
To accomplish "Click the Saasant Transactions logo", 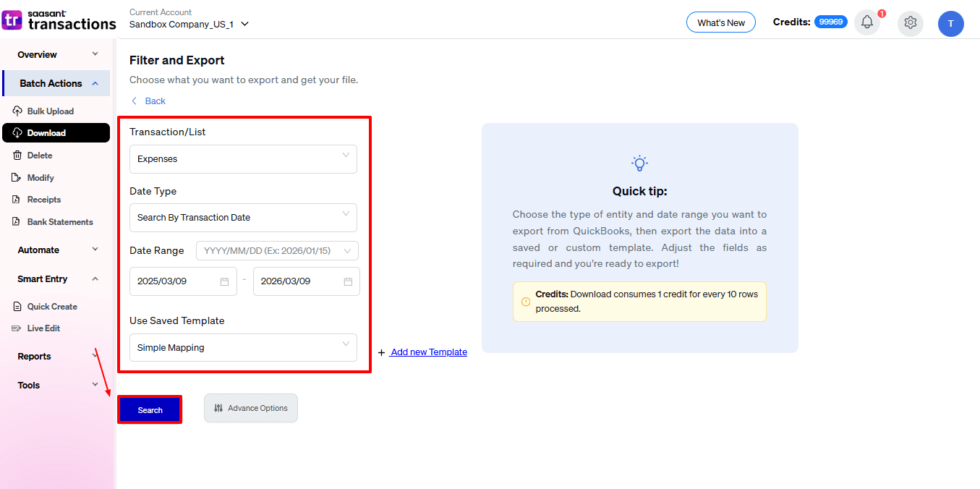I will point(59,20).
